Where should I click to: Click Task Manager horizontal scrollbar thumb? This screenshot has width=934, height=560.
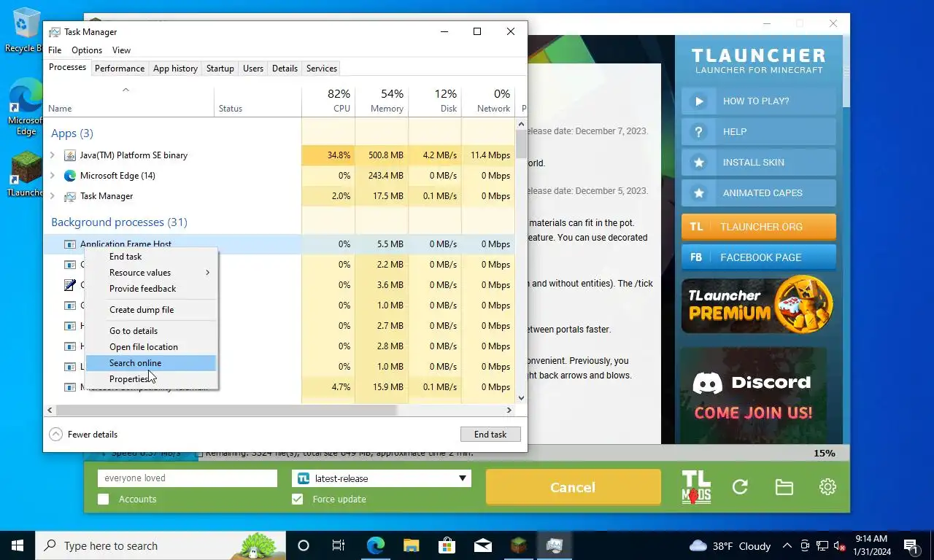tap(226, 411)
